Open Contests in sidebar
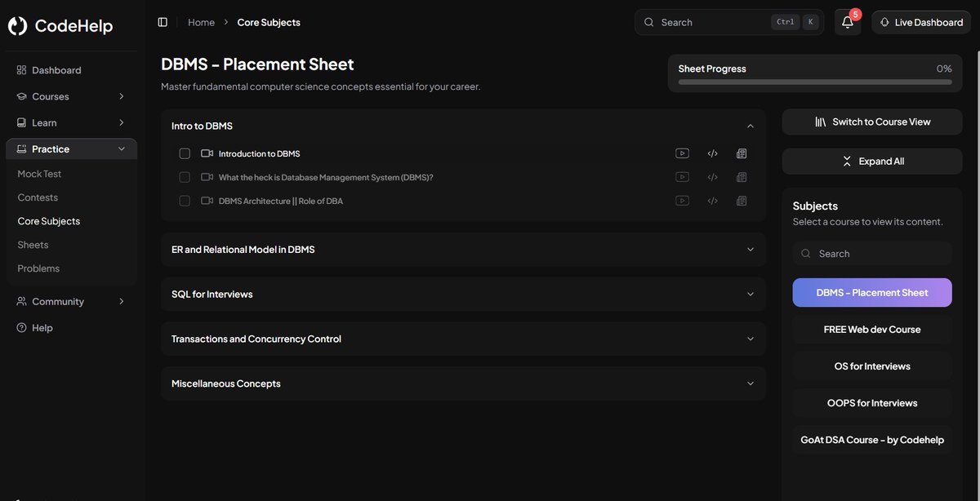 [38, 197]
